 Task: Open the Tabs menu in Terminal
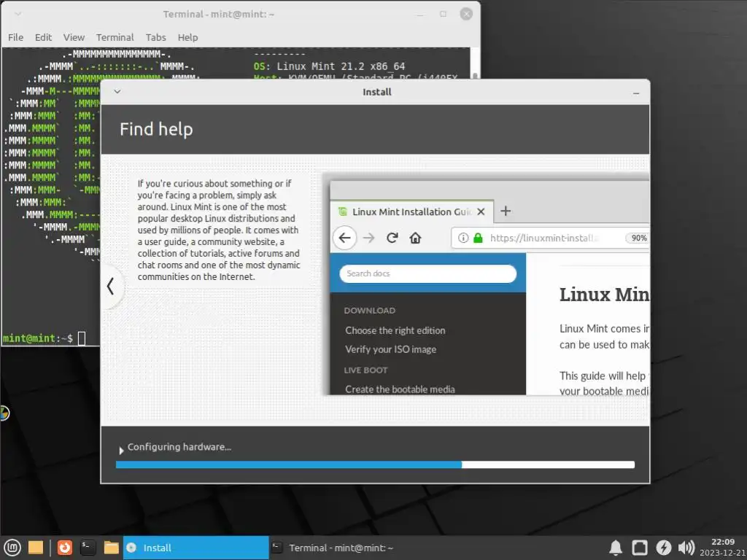(156, 37)
